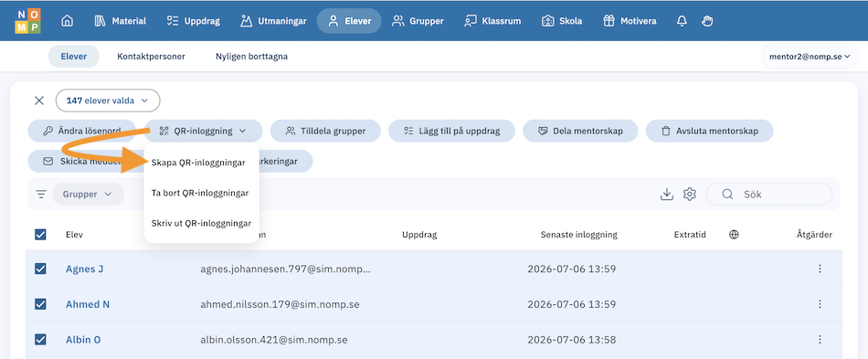868x359 pixels.
Task: Clear selection with the X icon
Action: point(39,100)
